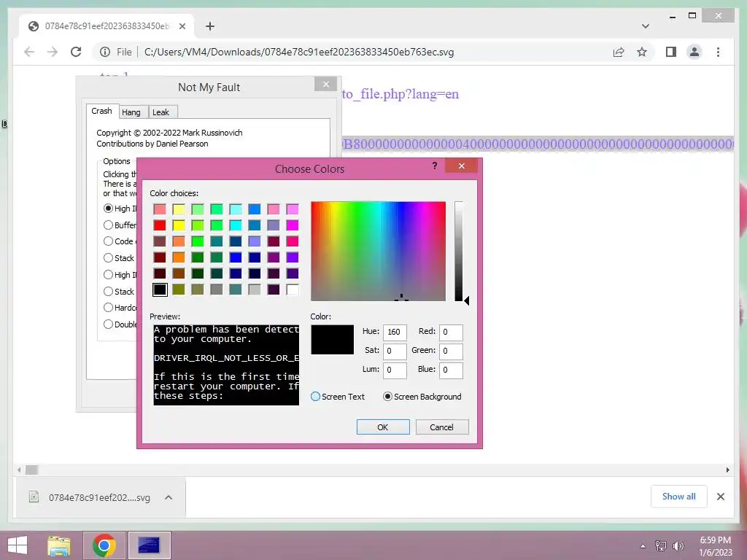The width and height of the screenshot is (747, 560).
Task: Click Chrome icon in taskbar
Action: point(104,545)
